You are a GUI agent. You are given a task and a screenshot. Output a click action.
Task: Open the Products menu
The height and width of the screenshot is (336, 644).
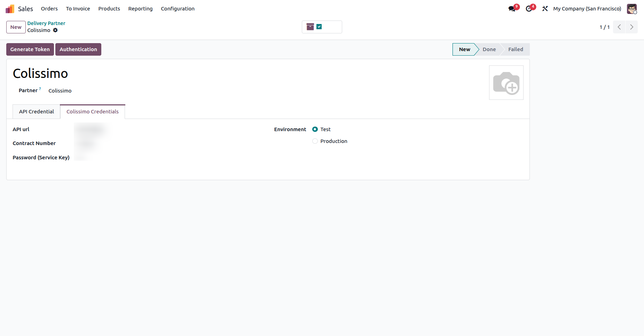click(109, 9)
